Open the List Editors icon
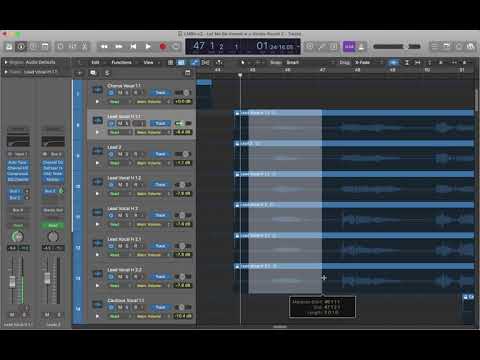 pyautogui.click(x=435, y=47)
